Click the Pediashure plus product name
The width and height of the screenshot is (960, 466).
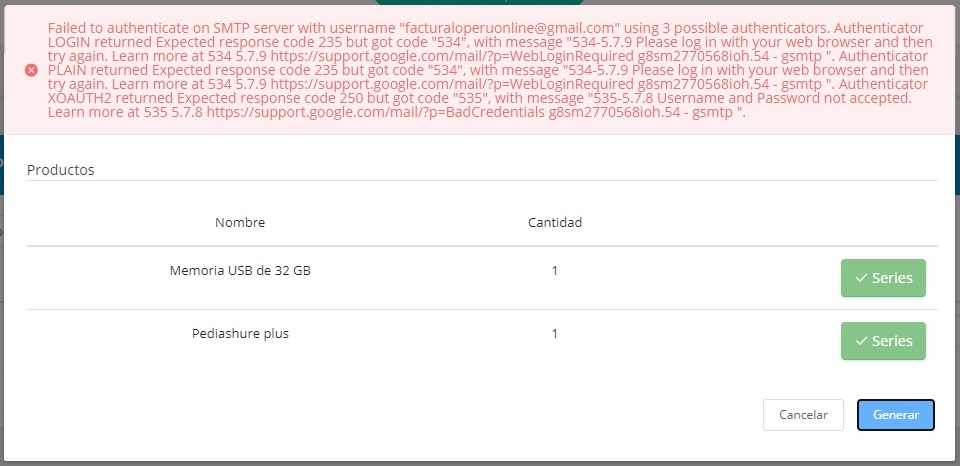pyautogui.click(x=240, y=334)
